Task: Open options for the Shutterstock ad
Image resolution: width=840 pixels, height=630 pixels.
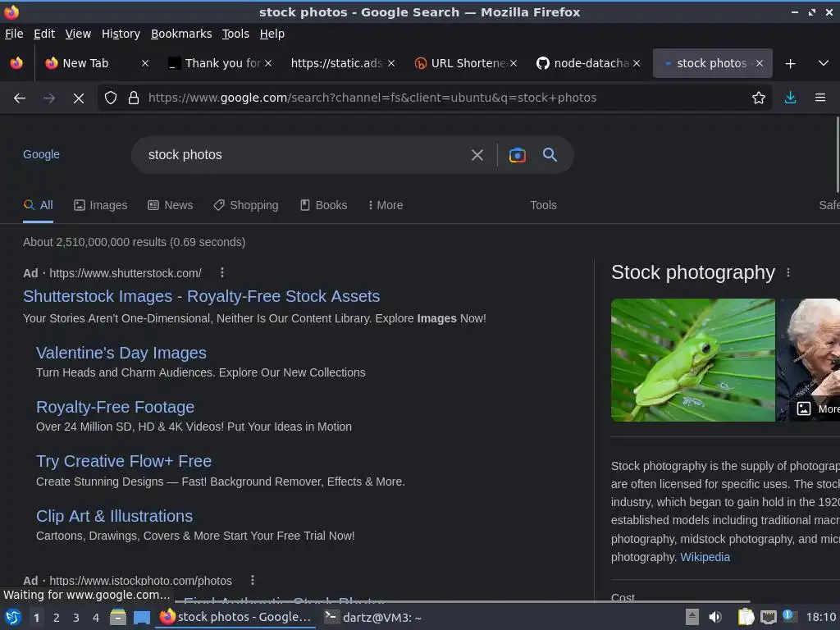Action: 222,272
